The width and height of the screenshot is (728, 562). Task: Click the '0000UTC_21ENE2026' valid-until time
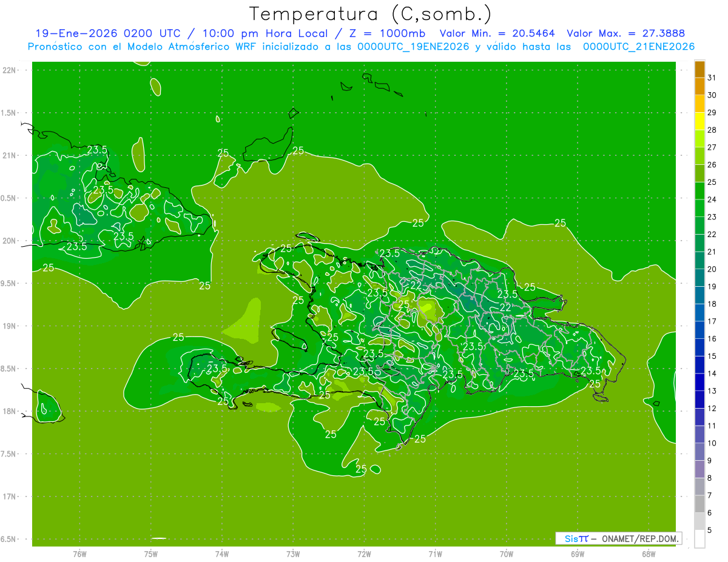point(638,47)
